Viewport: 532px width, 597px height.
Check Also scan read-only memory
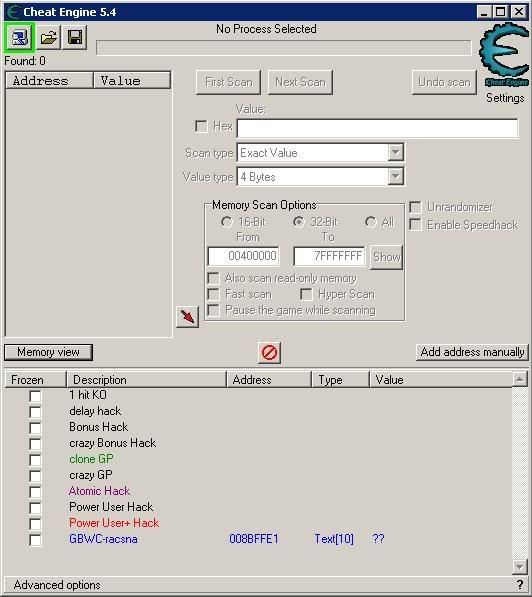click(213, 278)
